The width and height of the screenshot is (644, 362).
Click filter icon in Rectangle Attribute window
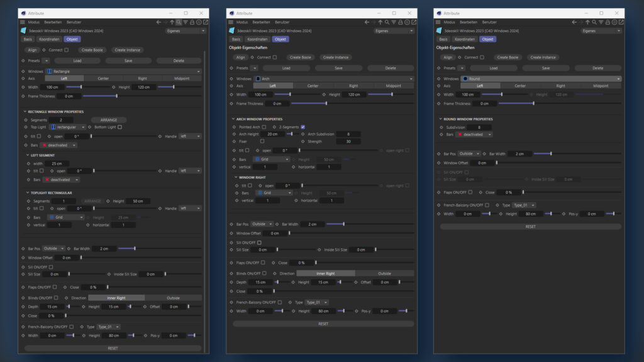(186, 22)
